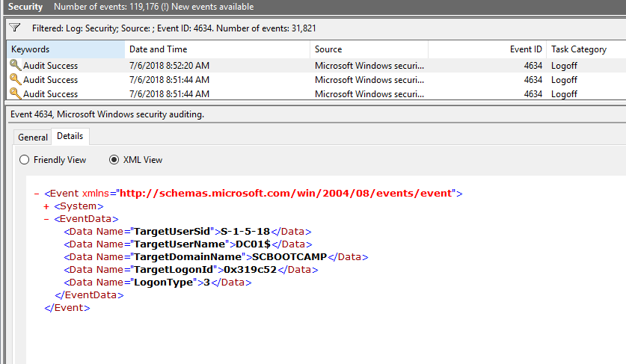626x364 pixels.
Task: Select the 7/6/2018 8:52:20 AM date cell
Action: tap(169, 66)
